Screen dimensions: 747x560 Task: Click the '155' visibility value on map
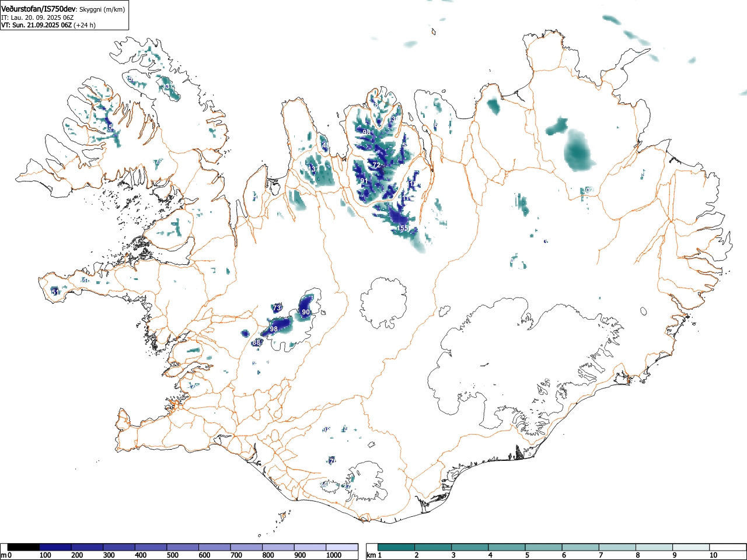[x=403, y=228]
